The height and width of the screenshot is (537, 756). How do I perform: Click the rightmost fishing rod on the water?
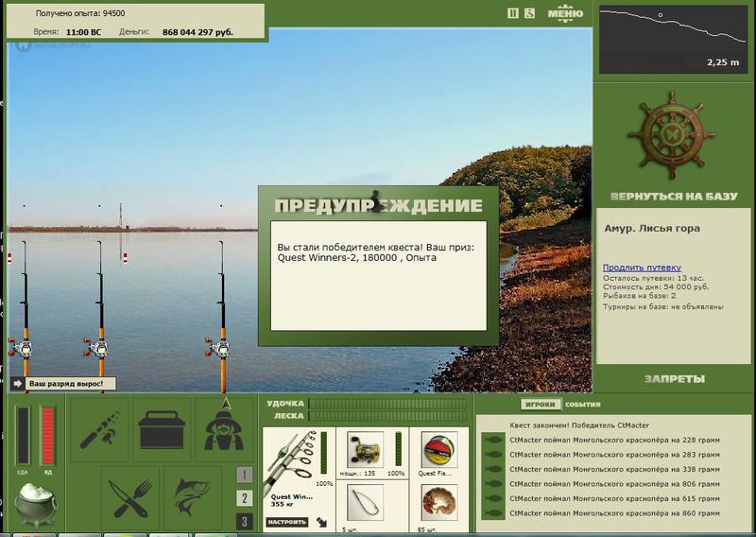(x=222, y=316)
